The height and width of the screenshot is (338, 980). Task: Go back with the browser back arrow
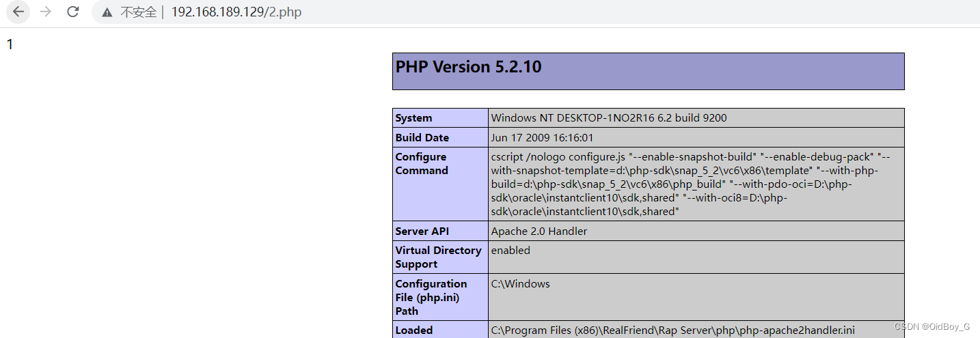(18, 12)
